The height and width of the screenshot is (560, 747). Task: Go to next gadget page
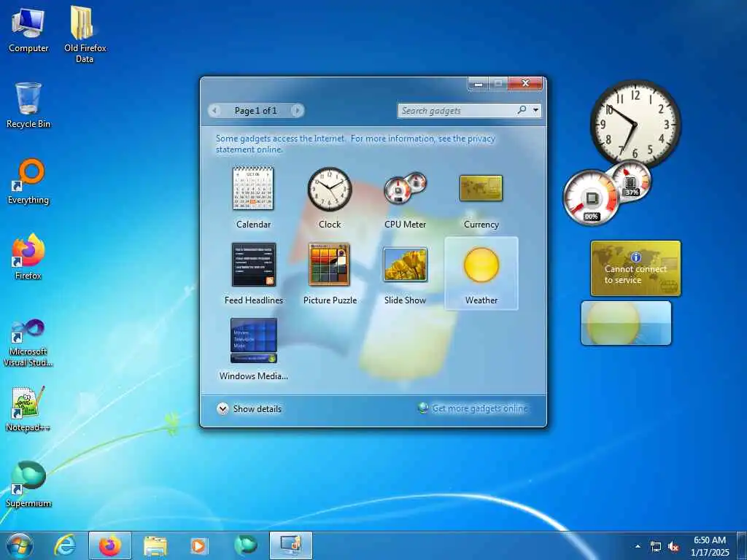click(298, 111)
